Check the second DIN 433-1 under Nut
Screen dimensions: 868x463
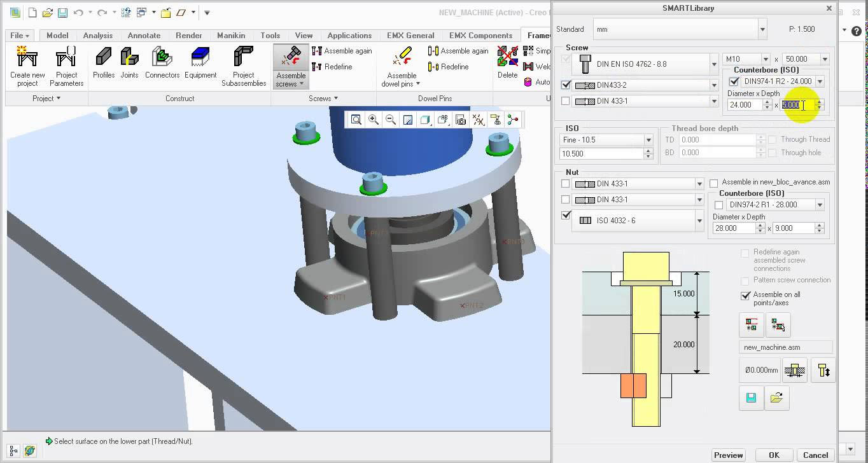point(566,200)
